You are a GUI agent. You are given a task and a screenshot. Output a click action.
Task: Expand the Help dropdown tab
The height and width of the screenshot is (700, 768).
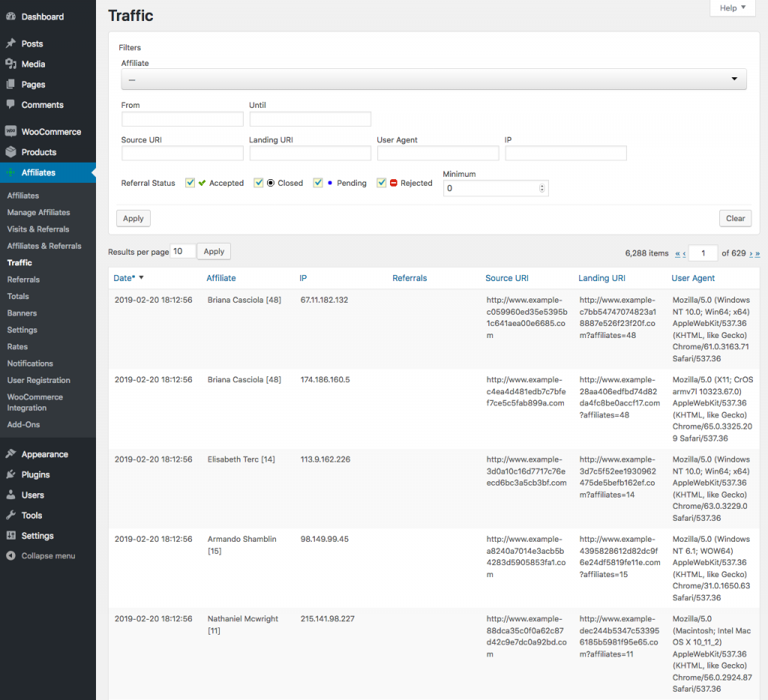[x=732, y=7]
